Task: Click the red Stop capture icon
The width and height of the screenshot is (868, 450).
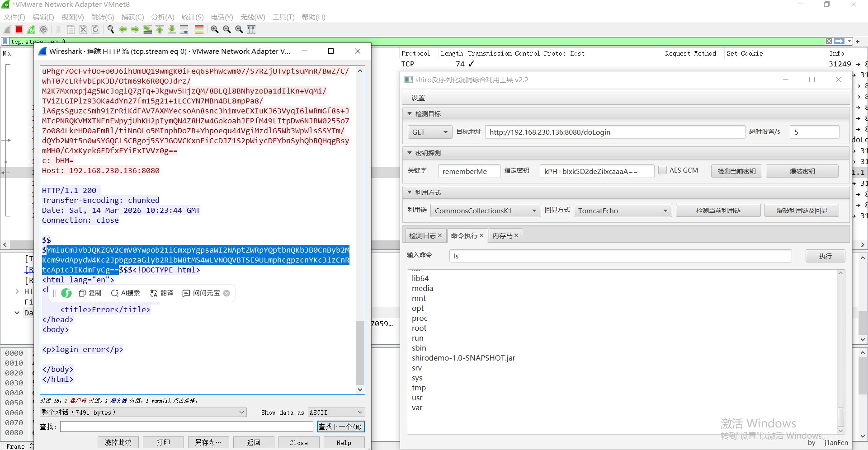Action: [x=19, y=29]
